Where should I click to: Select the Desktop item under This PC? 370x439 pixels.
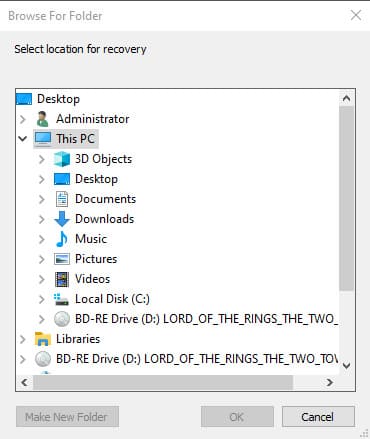(x=96, y=179)
